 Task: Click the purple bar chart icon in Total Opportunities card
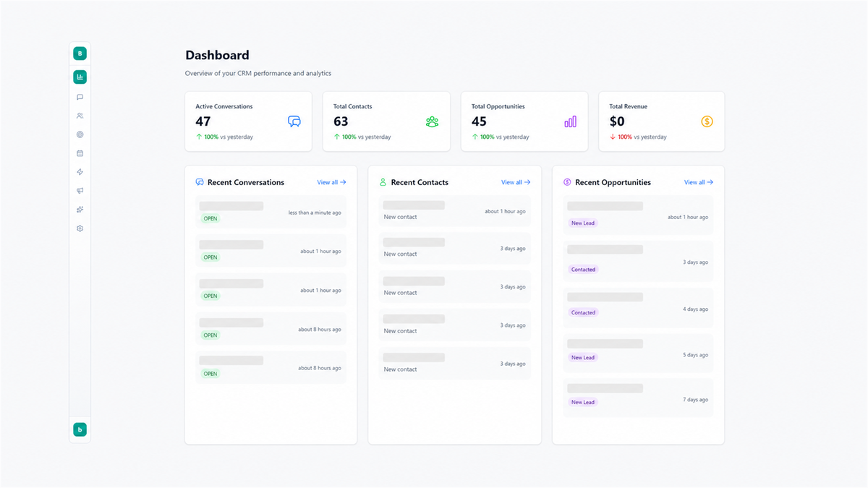coord(570,121)
